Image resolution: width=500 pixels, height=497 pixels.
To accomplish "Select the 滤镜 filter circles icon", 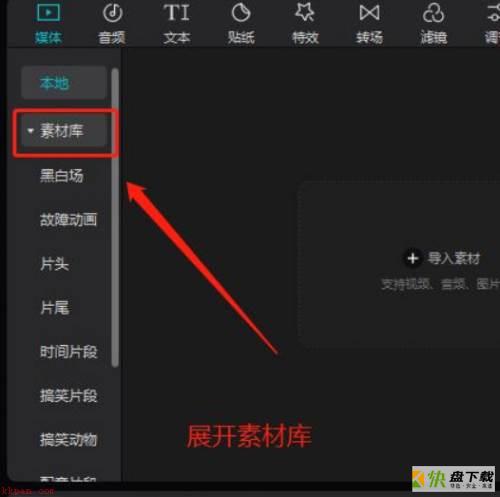I will click(433, 13).
